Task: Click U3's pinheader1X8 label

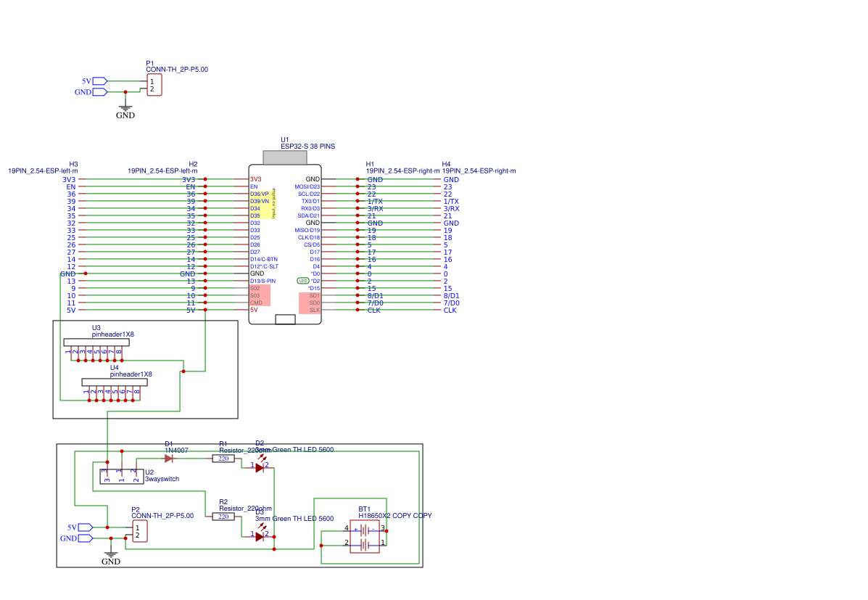Action: (113, 334)
